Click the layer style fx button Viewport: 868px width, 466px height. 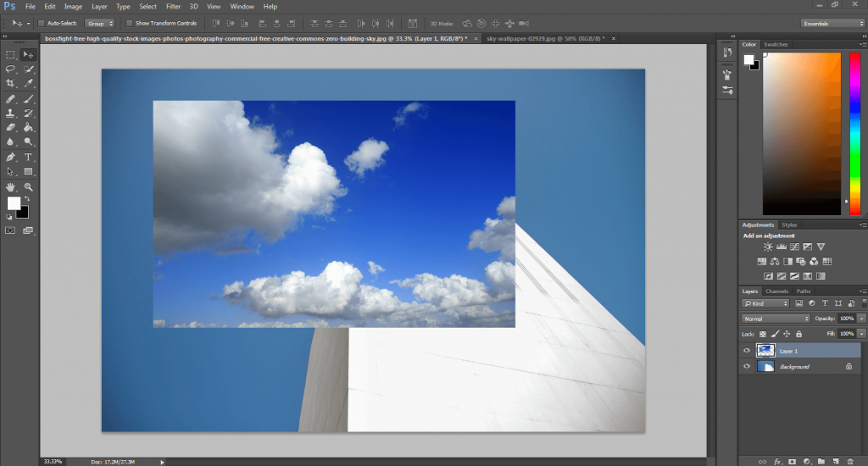click(x=778, y=461)
